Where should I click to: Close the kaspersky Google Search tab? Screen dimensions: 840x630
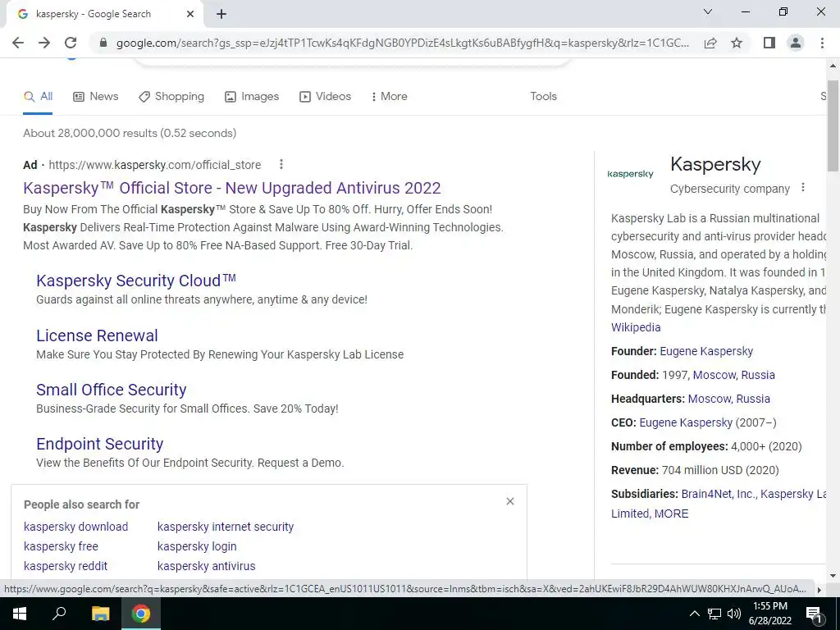coord(190,14)
